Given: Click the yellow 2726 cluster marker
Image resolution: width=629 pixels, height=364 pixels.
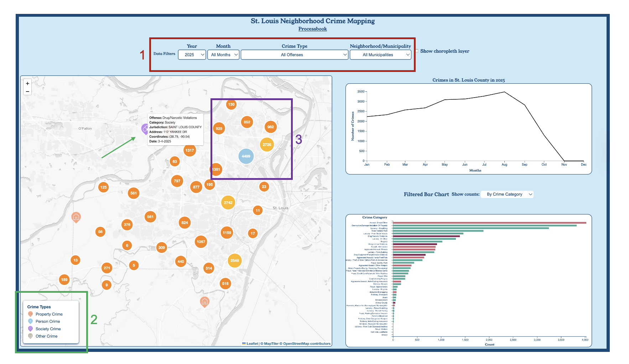Looking at the screenshot, I should (267, 145).
